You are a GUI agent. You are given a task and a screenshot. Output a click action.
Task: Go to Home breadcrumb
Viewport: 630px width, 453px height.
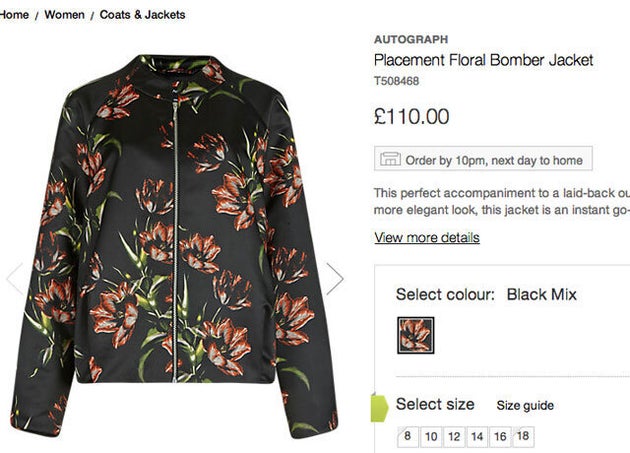point(14,15)
